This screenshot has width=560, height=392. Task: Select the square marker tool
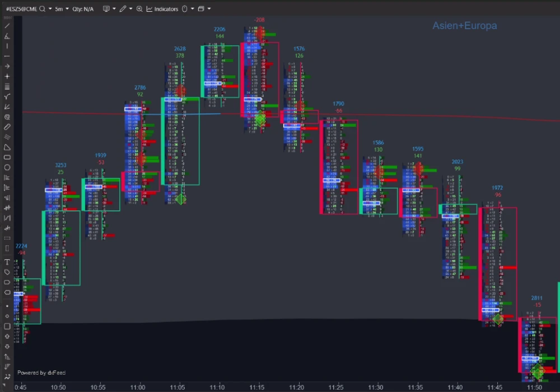pyautogui.click(x=7, y=326)
